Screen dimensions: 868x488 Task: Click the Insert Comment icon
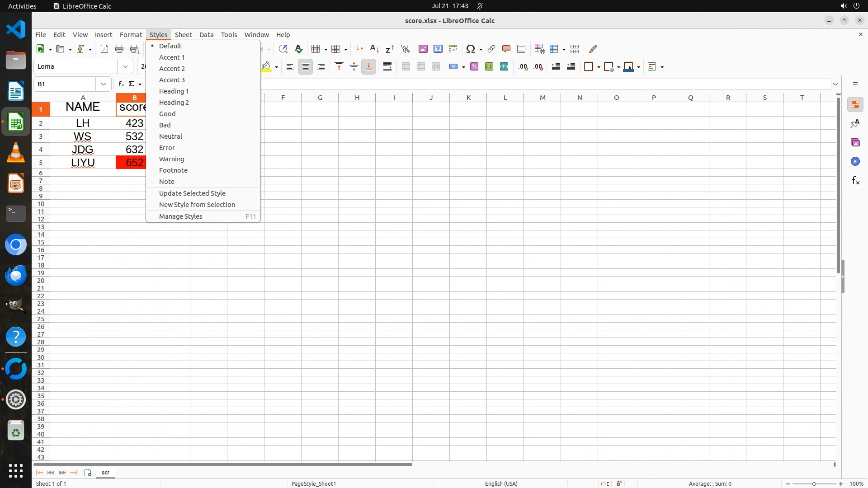[x=506, y=49]
